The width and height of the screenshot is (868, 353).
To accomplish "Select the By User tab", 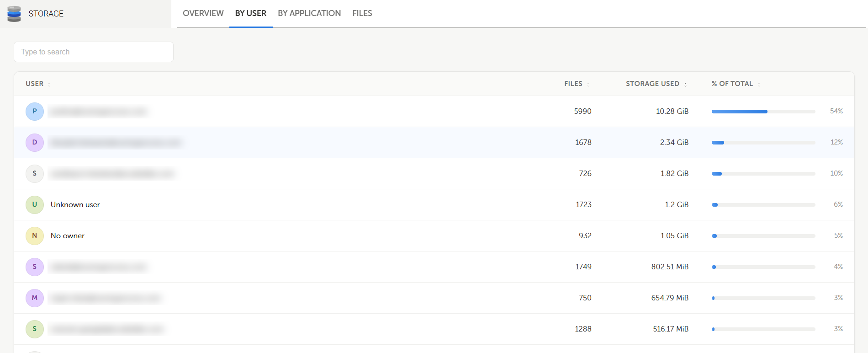I will click(251, 13).
